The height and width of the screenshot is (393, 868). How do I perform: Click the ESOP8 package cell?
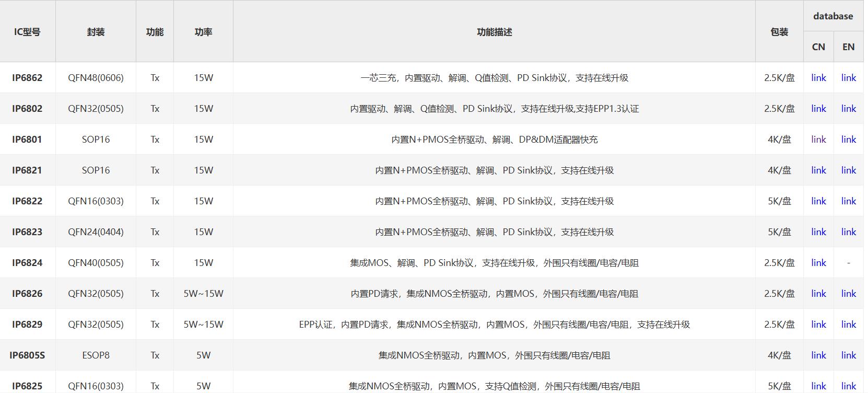click(96, 355)
